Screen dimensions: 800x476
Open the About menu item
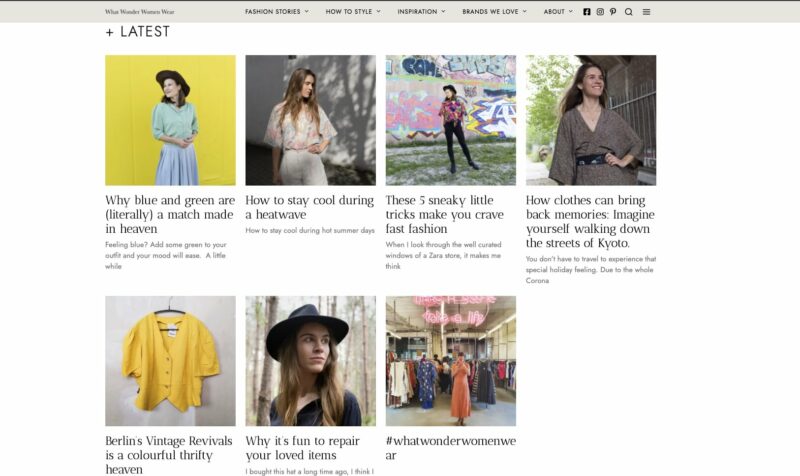point(554,11)
